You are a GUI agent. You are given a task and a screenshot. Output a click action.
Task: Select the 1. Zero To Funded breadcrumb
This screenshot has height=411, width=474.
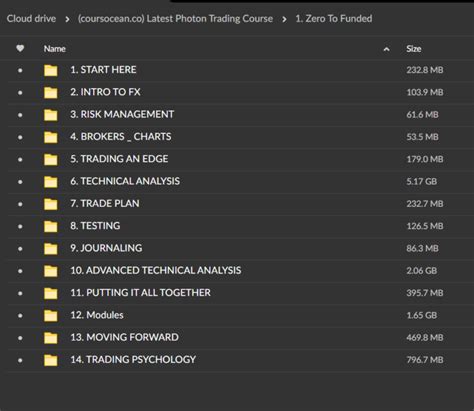pos(334,19)
